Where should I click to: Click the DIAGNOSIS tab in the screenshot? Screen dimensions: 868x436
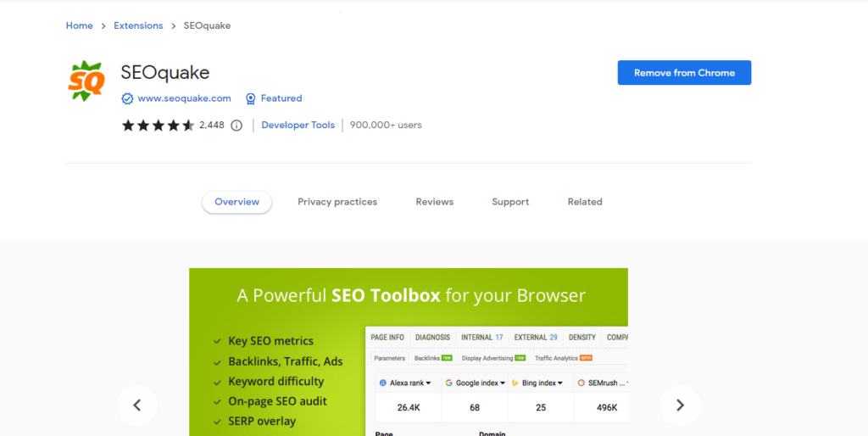432,338
